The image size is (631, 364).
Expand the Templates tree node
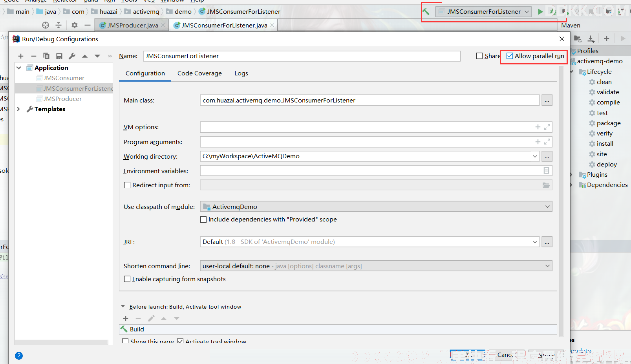coord(18,109)
